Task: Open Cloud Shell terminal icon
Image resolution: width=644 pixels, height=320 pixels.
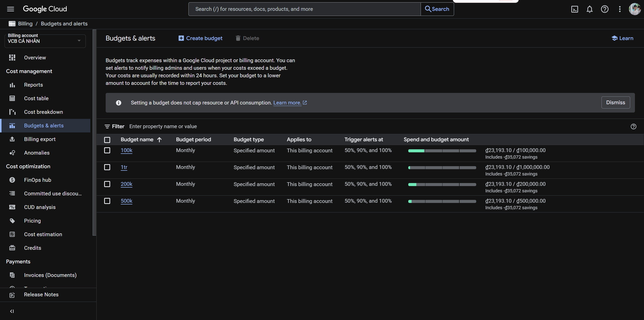Action: tap(575, 9)
